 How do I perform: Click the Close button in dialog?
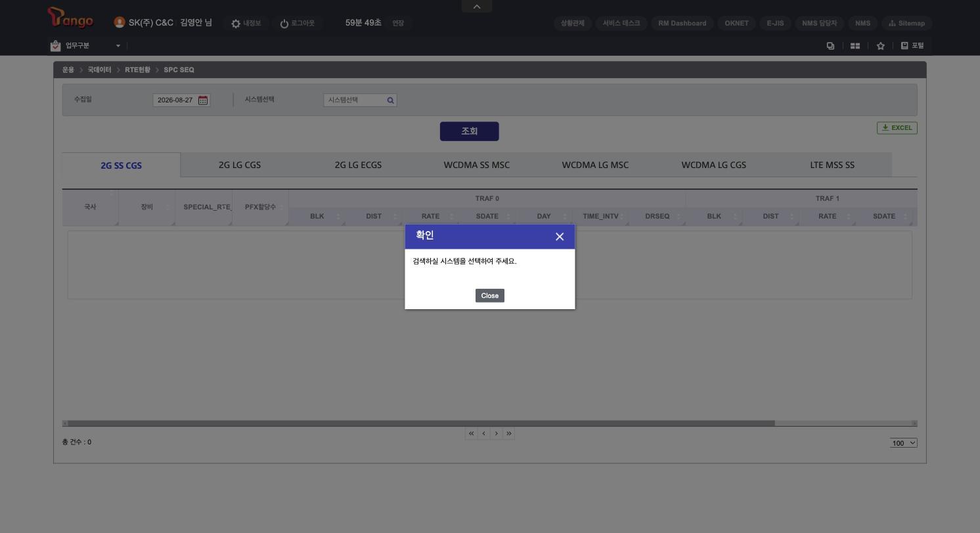pyautogui.click(x=490, y=295)
